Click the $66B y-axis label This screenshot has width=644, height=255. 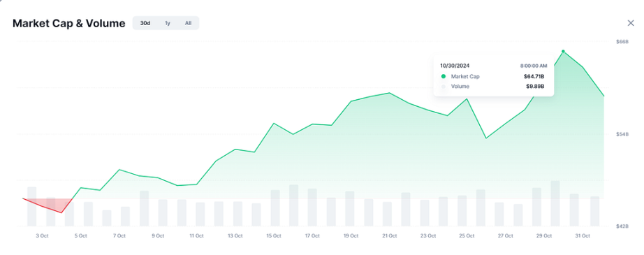(x=622, y=41)
